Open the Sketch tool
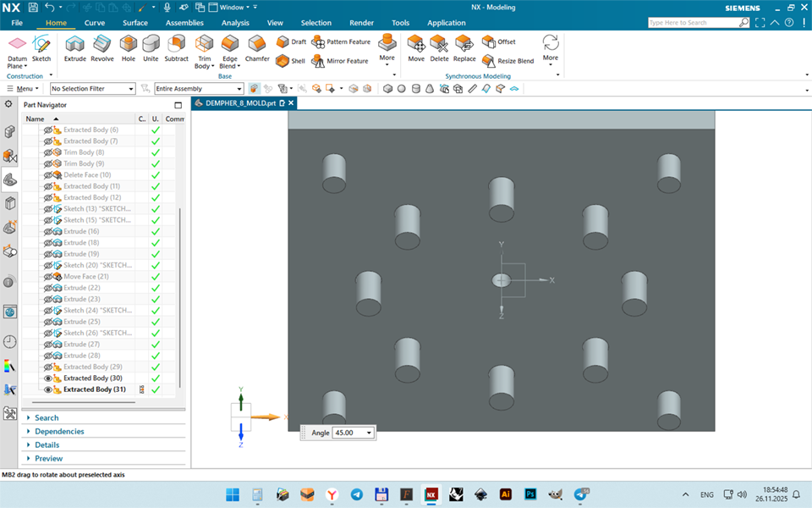 tap(41, 49)
